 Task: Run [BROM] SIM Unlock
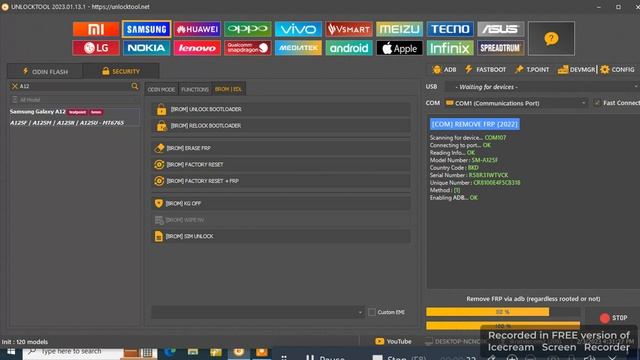[x=281, y=236]
